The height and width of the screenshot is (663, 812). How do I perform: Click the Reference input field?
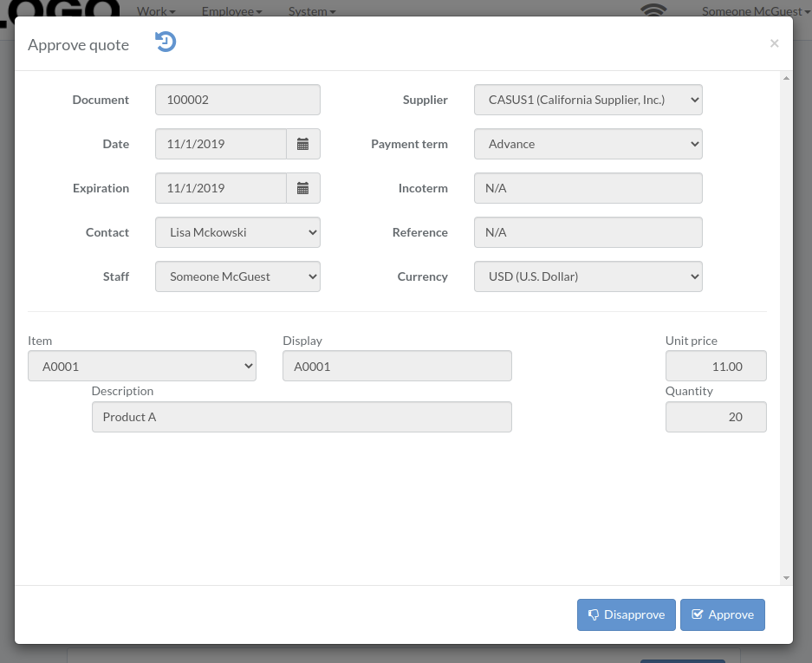click(588, 232)
